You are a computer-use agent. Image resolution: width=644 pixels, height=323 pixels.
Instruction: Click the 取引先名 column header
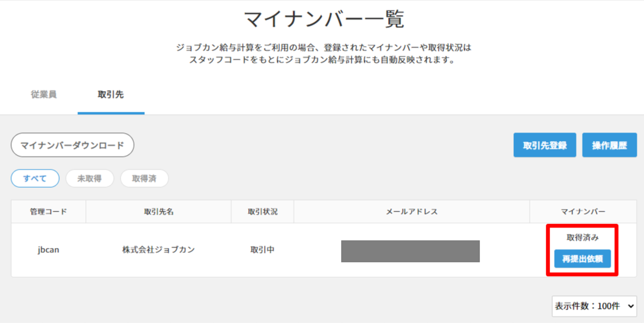coord(159,212)
